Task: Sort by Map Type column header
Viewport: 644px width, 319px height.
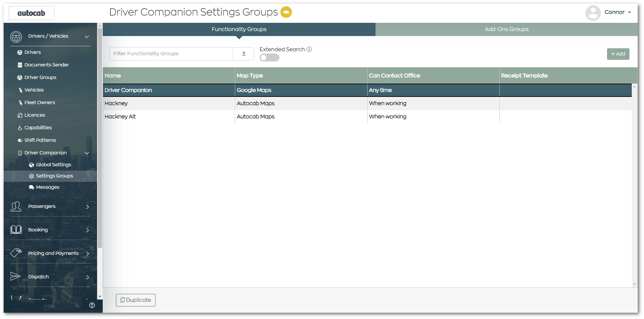Action: tap(301, 76)
